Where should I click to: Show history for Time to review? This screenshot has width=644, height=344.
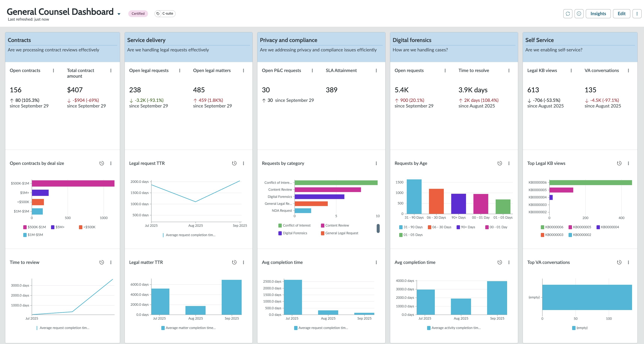[x=102, y=262]
